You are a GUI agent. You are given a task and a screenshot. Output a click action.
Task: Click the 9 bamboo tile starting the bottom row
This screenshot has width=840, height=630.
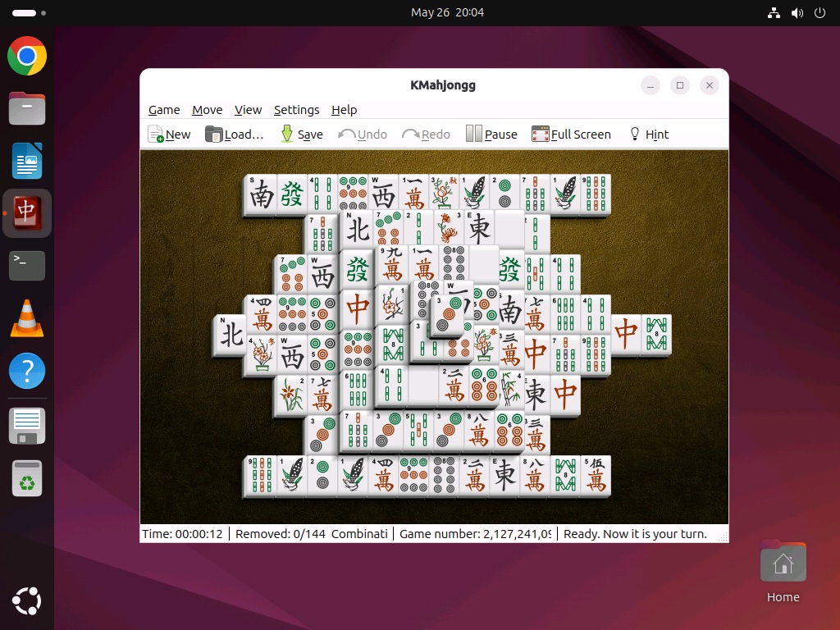point(261,475)
